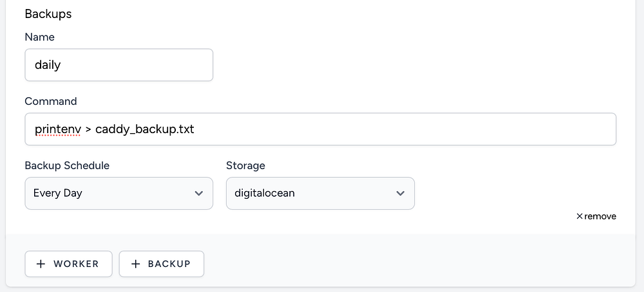The image size is (644, 292).
Task: Click the plus icon on BACKUP button
Action: 135,264
